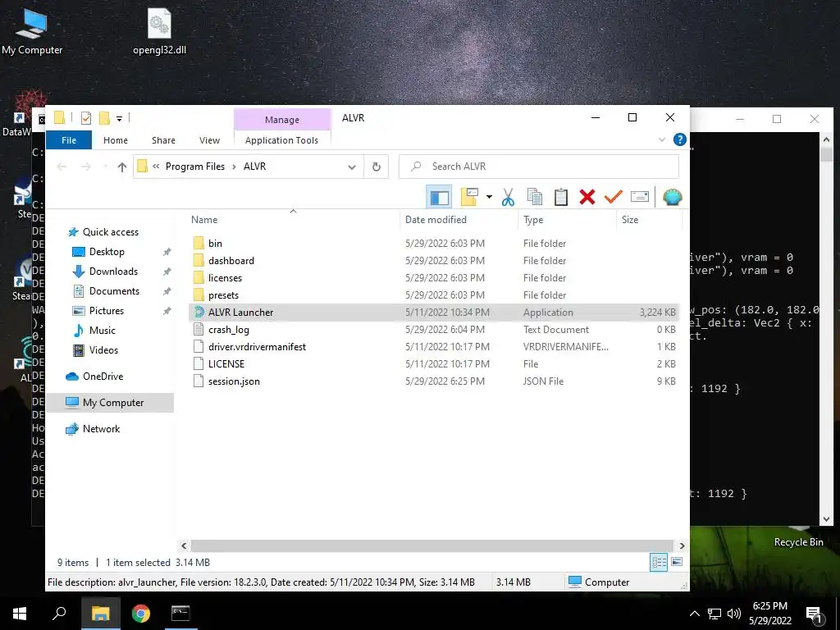Refresh the ALVR folder view
Screen dimensions: 840x630
click(376, 167)
